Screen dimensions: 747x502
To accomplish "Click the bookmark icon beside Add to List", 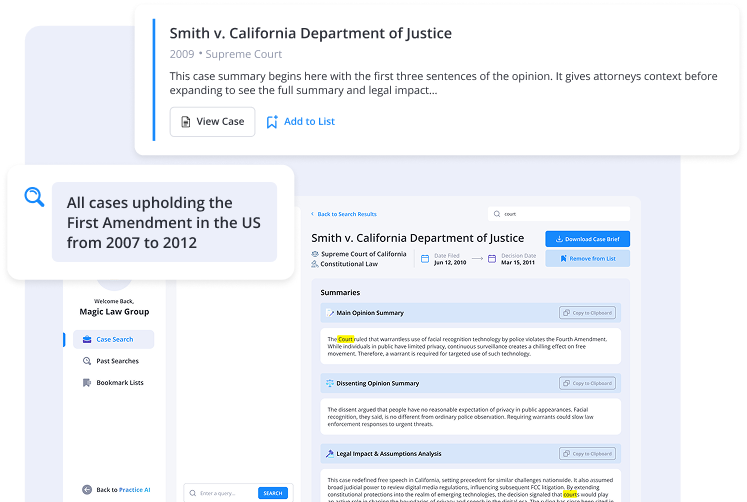I will coord(272,122).
